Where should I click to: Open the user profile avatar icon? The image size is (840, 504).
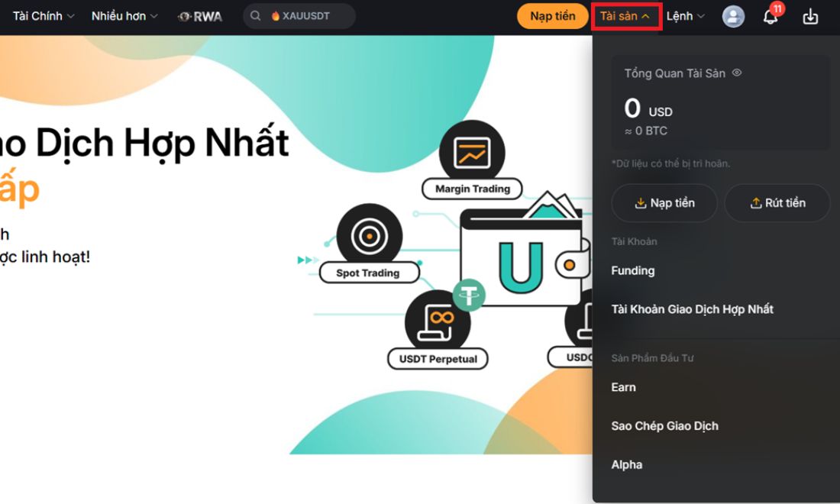(x=733, y=17)
